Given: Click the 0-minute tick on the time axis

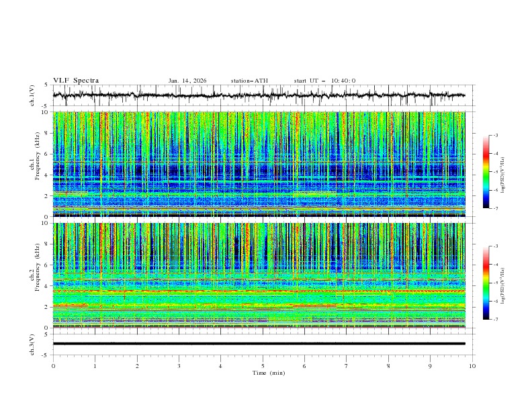Looking at the screenshot, I should [x=53, y=366].
